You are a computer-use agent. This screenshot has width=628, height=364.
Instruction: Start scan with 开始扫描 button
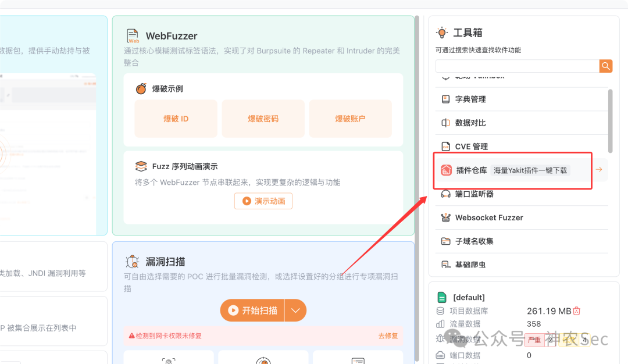tap(252, 311)
